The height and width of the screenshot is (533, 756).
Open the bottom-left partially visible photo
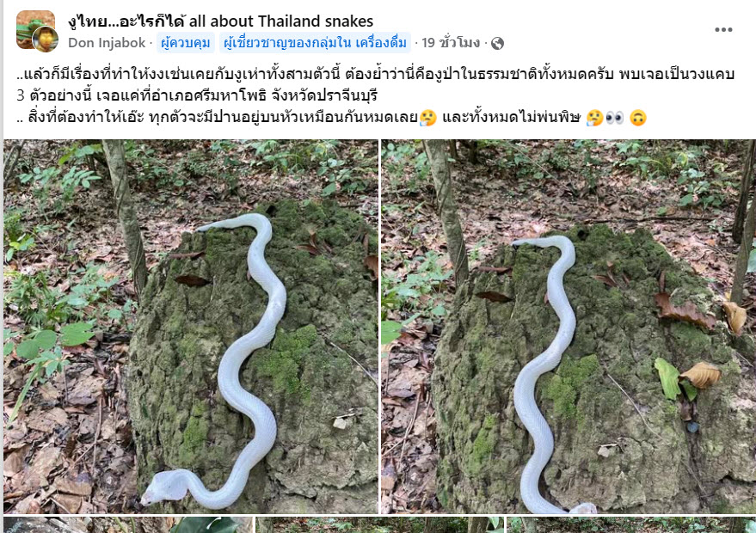click(128, 524)
